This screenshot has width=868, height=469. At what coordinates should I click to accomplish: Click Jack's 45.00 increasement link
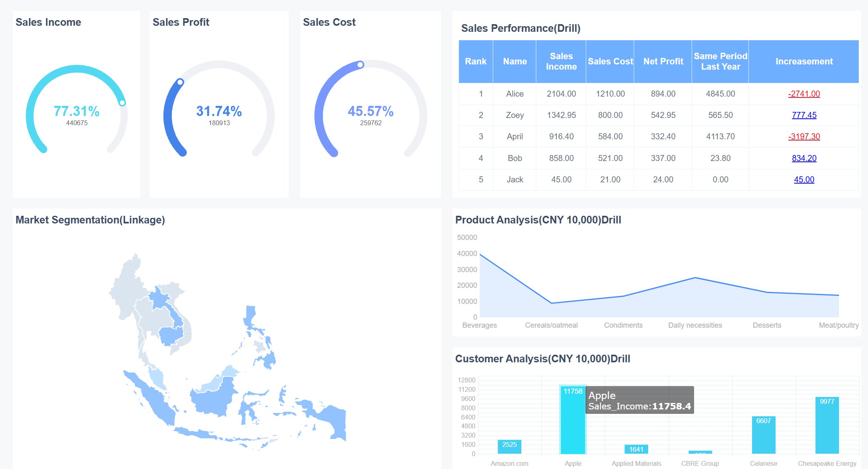coord(804,180)
